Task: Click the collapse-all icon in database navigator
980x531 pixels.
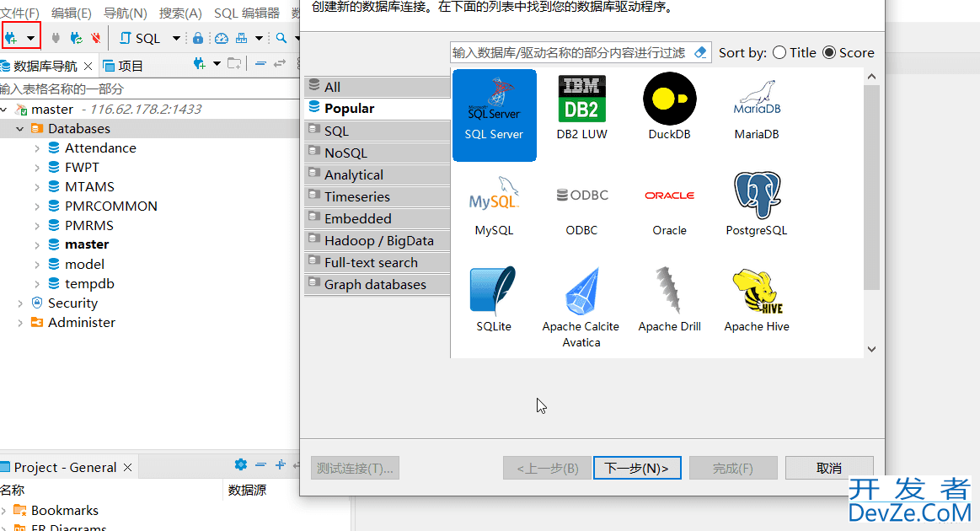Action: [260, 63]
